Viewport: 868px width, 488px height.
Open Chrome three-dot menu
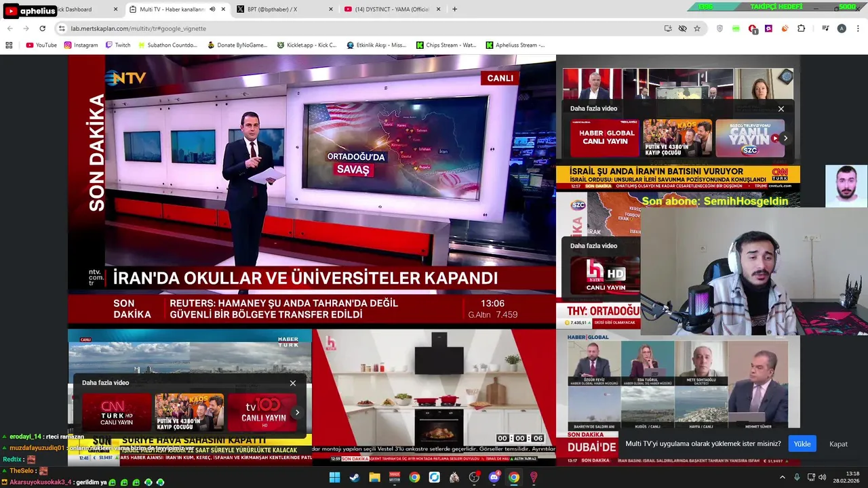857,28
